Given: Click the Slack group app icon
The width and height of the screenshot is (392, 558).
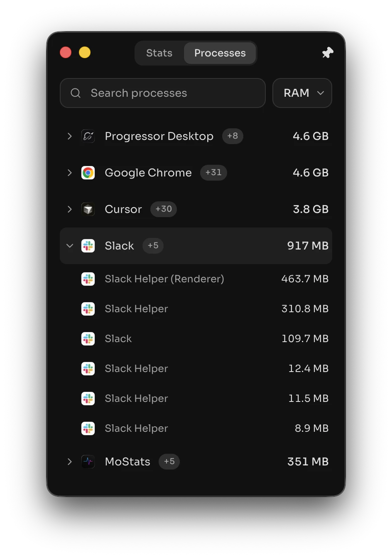Looking at the screenshot, I should pyautogui.click(x=88, y=246).
